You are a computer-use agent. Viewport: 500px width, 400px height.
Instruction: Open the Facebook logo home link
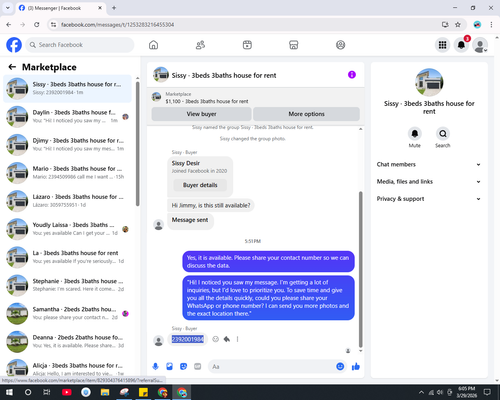14,45
